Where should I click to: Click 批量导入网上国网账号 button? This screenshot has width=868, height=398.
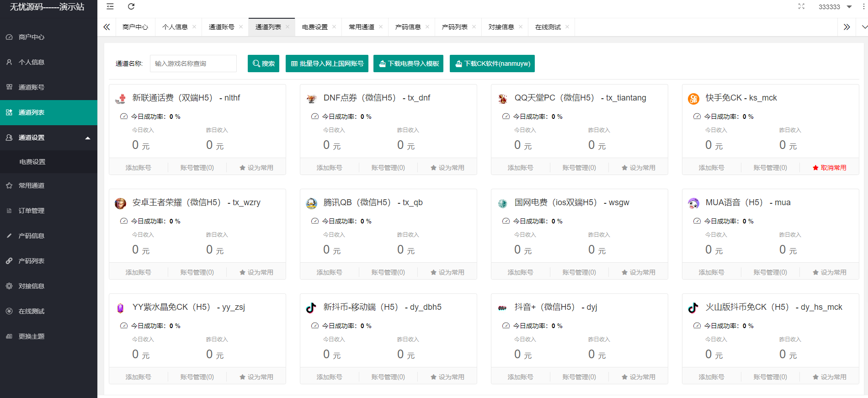pos(327,64)
